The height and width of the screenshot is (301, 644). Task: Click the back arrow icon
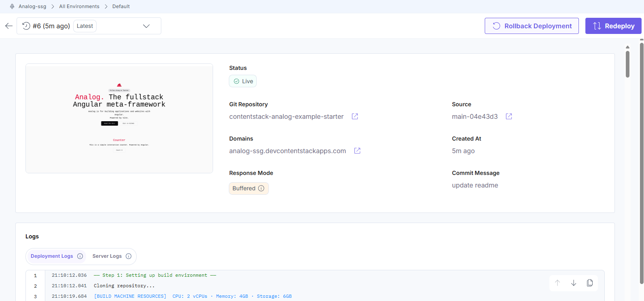click(9, 26)
